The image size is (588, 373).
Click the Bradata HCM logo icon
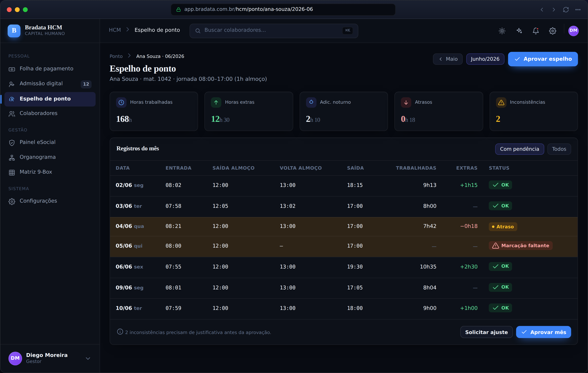point(14,31)
